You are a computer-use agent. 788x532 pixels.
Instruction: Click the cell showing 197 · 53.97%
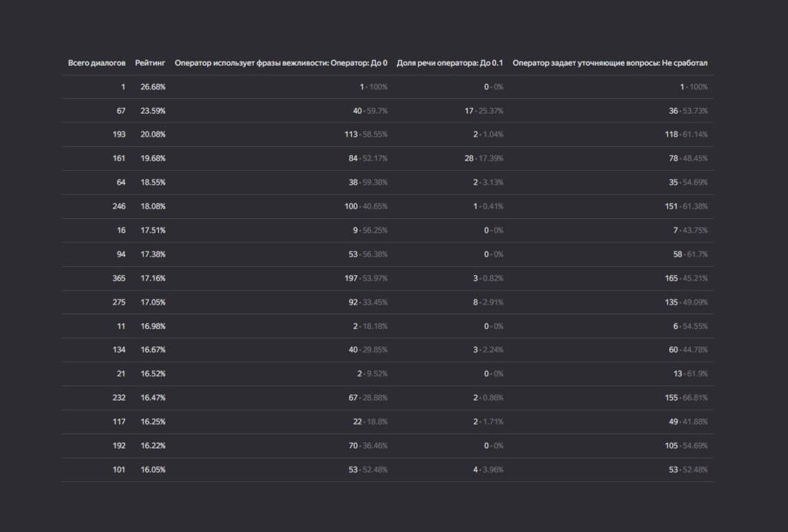tap(366, 279)
